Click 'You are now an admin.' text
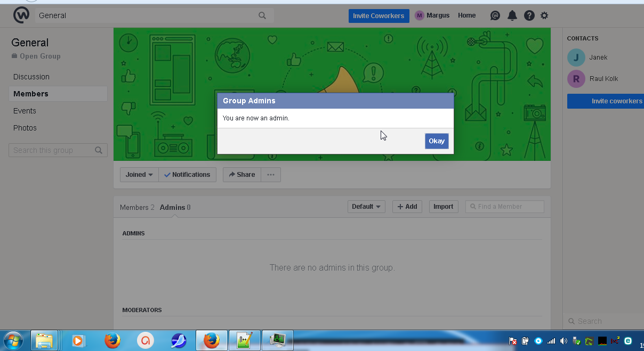644x351 pixels. [256, 118]
